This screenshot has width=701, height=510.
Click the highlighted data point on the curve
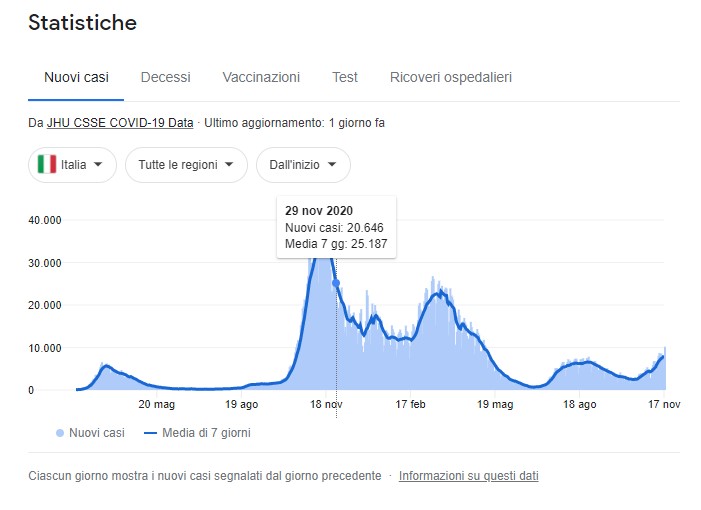pyautogui.click(x=336, y=283)
